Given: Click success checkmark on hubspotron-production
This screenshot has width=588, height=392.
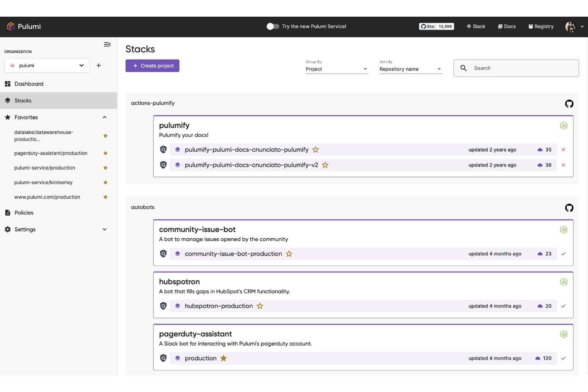Looking at the screenshot, I should pyautogui.click(x=563, y=306).
